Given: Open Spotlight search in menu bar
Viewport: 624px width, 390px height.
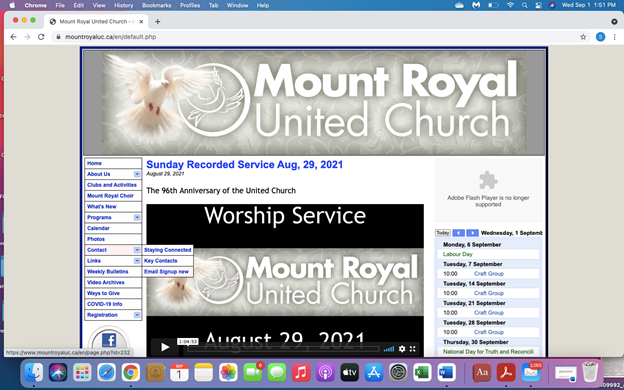Looking at the screenshot, I should 525,5.
